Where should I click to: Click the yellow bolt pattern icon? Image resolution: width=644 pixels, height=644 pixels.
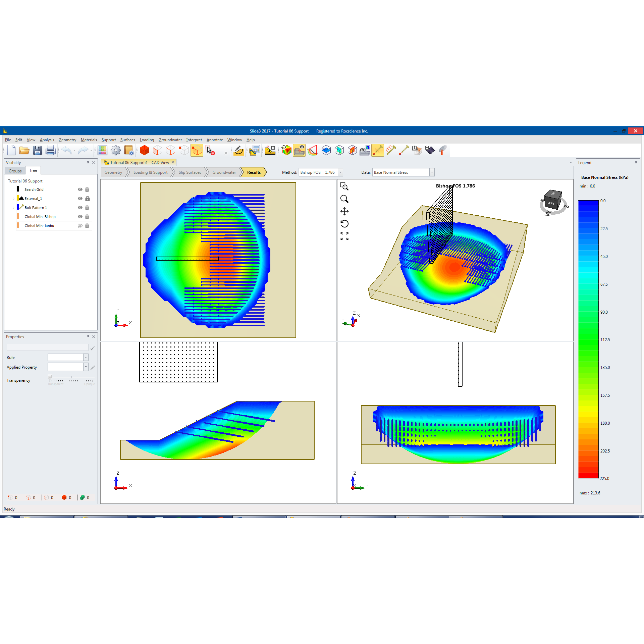pos(391,150)
